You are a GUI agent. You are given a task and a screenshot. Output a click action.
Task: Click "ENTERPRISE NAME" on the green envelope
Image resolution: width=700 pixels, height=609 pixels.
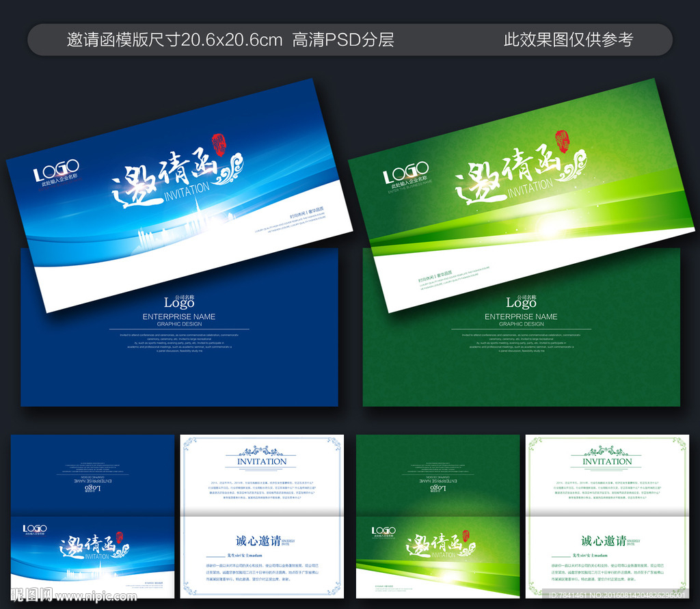point(521,316)
